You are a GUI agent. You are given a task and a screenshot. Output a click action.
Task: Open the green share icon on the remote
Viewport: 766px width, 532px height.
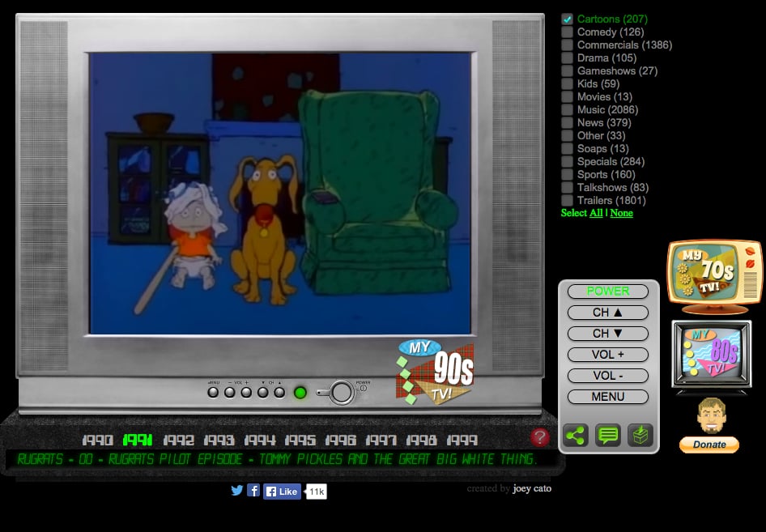click(575, 436)
